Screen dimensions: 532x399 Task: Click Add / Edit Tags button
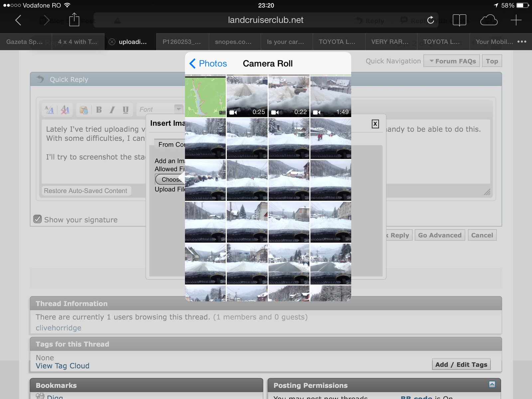pyautogui.click(x=461, y=364)
